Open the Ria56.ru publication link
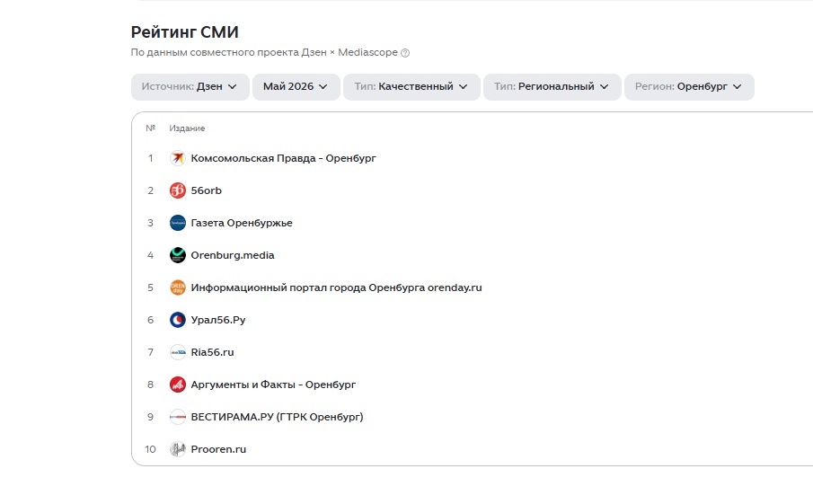 tap(212, 352)
